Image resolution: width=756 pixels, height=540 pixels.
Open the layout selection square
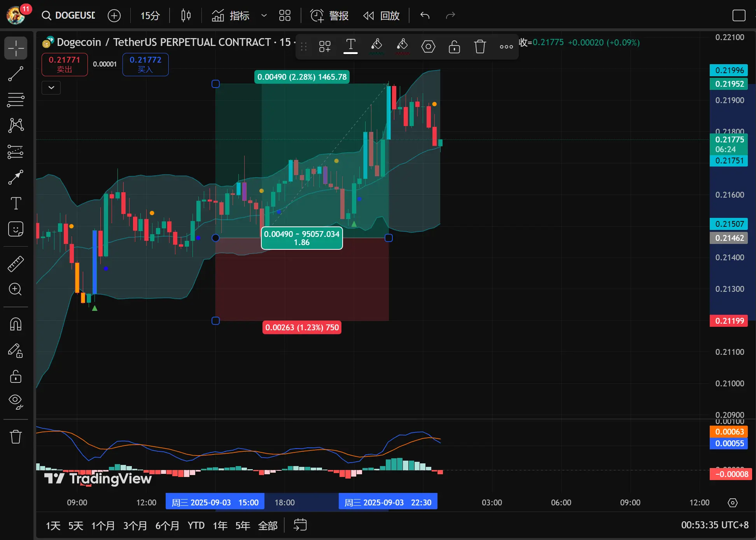click(738, 16)
